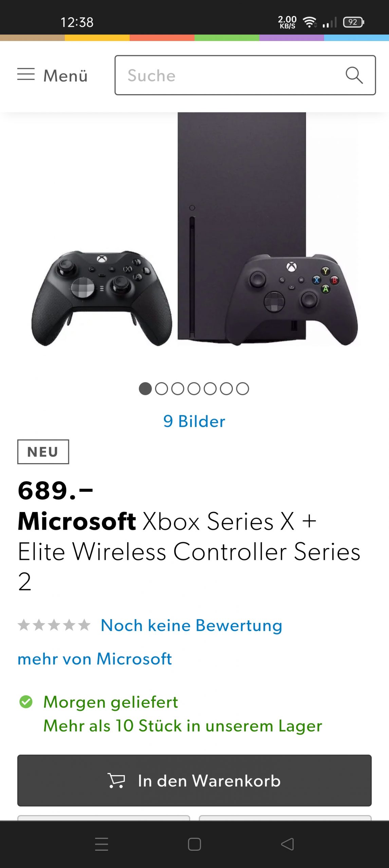This screenshot has height=868, width=389.
Task: Select the second image carousel dot
Action: pos(162,389)
